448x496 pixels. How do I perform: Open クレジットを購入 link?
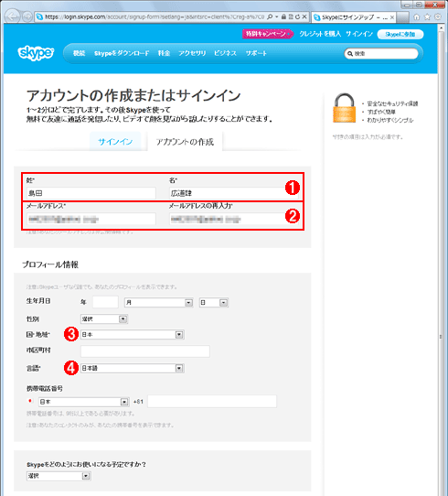(320, 34)
